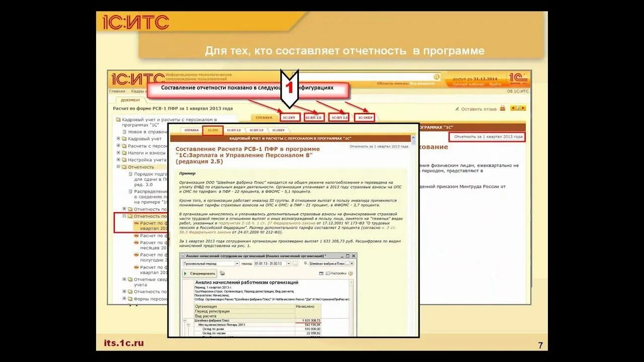
Task: Collapse the Швейная фабрика Плюс report row
Action: (185, 320)
